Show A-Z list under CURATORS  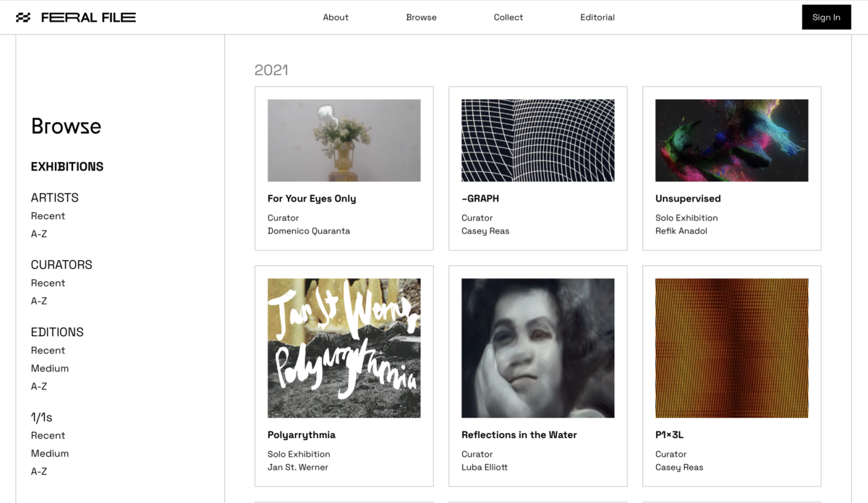point(39,301)
